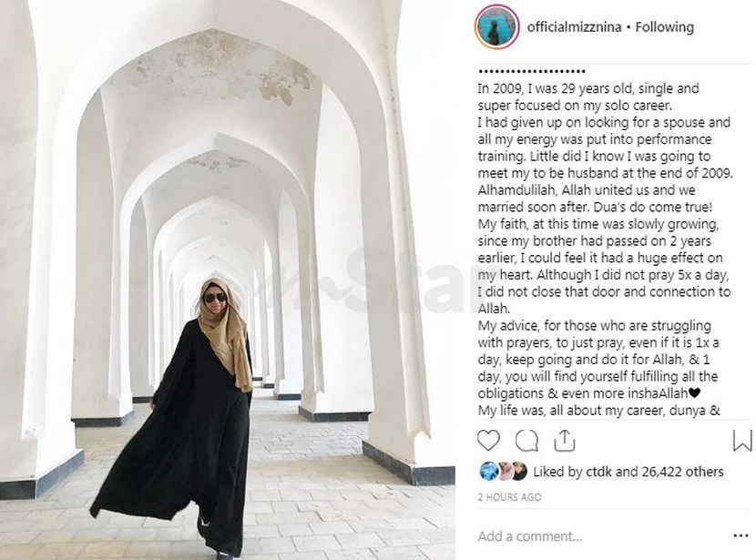Open the more options three-dots menu
Viewport: 756px width, 560px height.
coord(741,536)
